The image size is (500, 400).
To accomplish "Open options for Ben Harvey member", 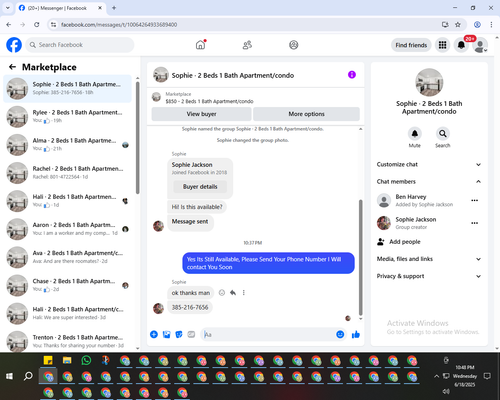I will (475, 200).
